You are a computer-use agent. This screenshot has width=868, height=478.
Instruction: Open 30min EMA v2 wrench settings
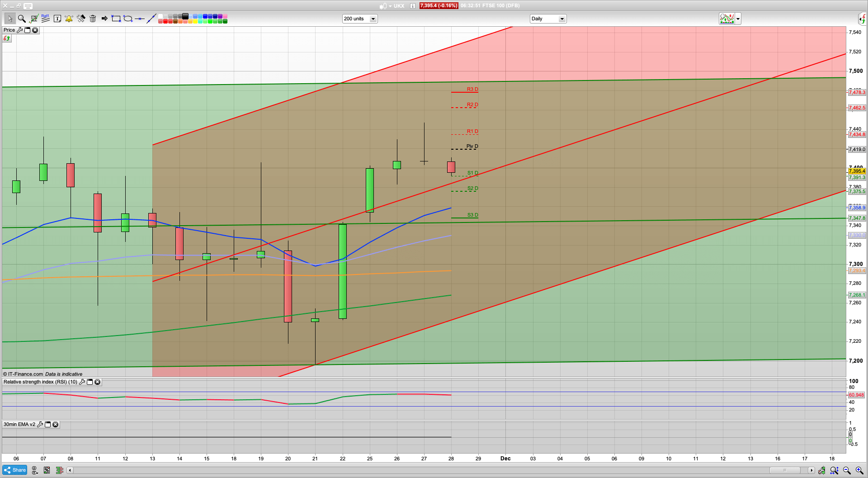coord(40,424)
